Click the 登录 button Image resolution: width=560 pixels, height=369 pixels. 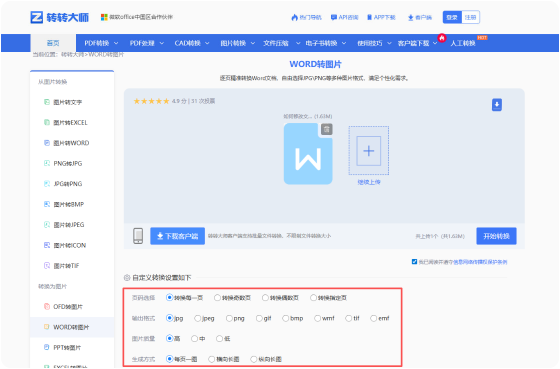452,17
